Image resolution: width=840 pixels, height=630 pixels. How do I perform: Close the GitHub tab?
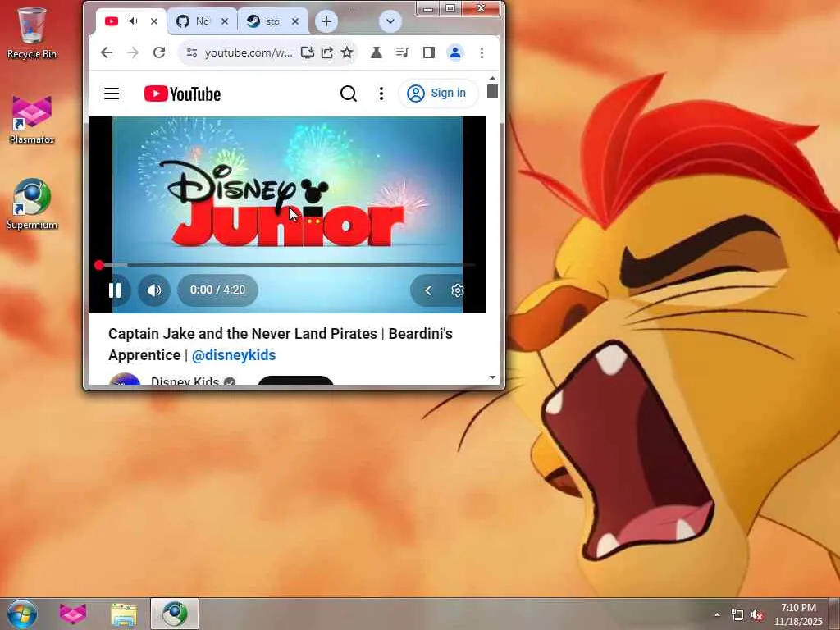click(225, 21)
